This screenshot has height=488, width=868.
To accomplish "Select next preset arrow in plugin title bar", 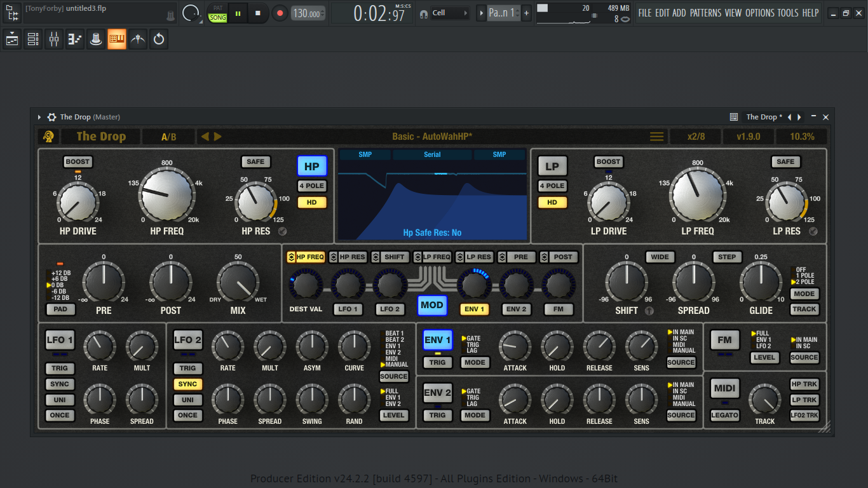I will coord(799,117).
